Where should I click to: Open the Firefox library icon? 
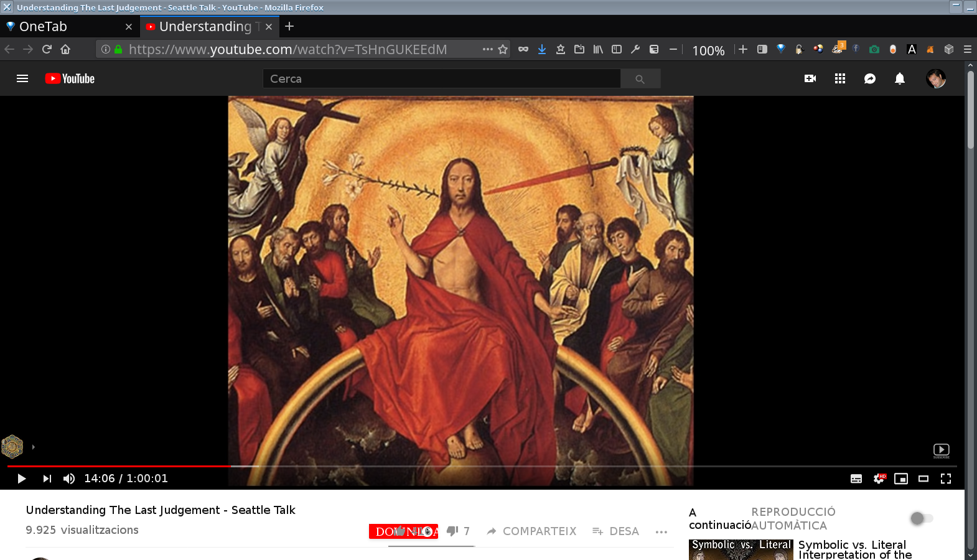click(x=598, y=49)
